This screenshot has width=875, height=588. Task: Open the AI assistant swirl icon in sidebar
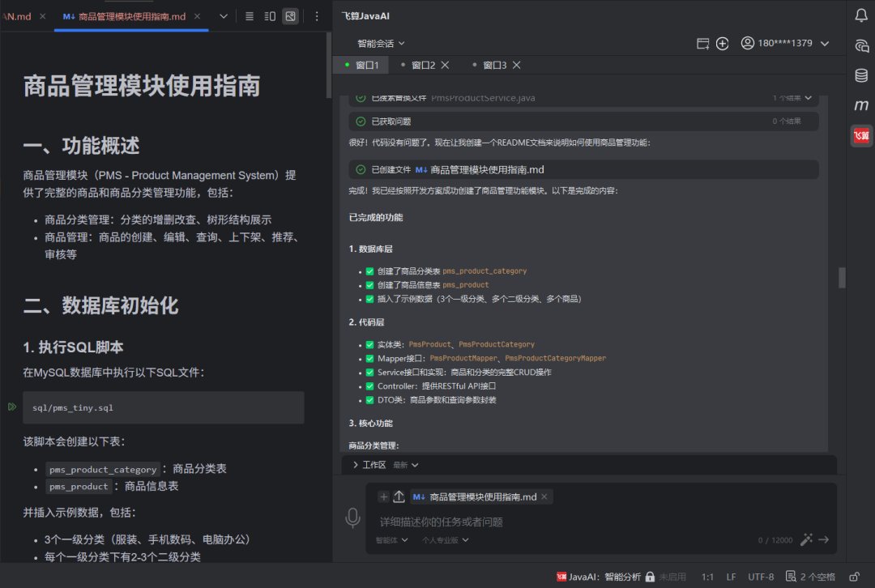[861, 45]
